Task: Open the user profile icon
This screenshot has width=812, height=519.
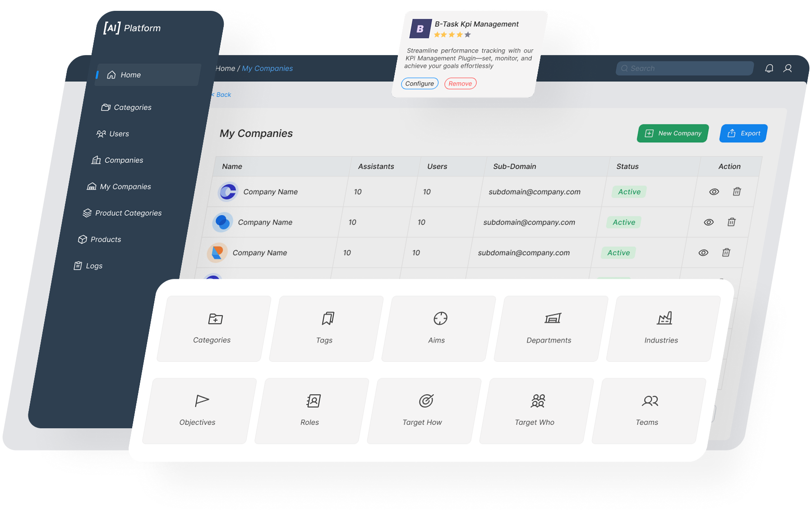Action: [788, 68]
